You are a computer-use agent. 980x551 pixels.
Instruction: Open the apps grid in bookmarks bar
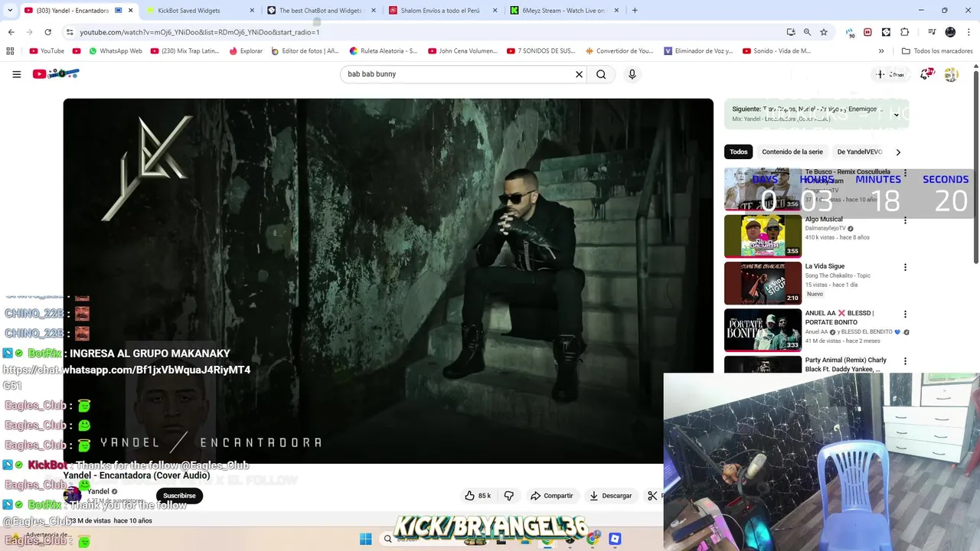pos(10,51)
